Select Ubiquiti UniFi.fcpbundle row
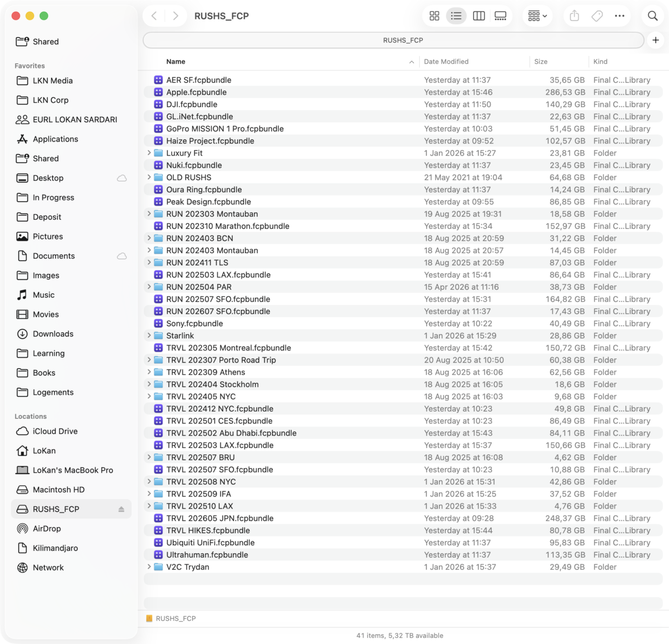Screen dimensions: 669x644 [x=403, y=543]
